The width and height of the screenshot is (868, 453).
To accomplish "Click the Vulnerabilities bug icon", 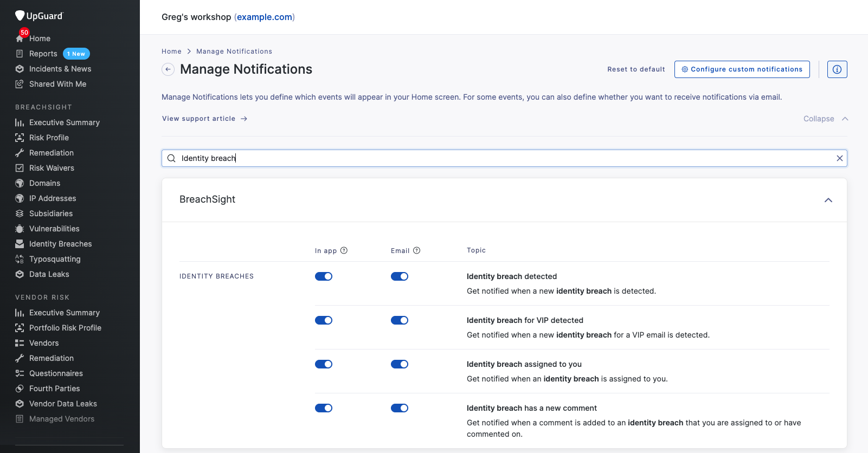I will click(20, 229).
